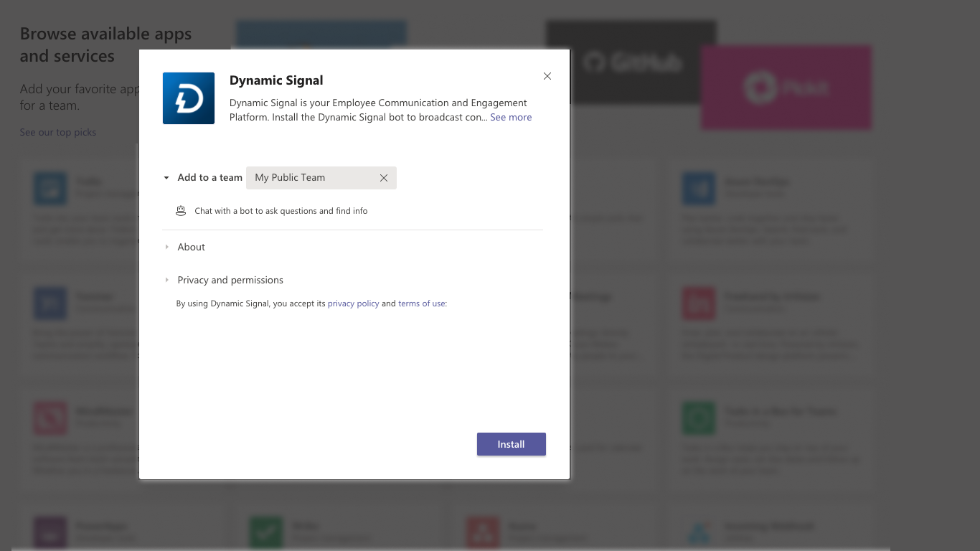Open the terms of use link
The height and width of the screenshot is (551, 980).
pyautogui.click(x=421, y=303)
